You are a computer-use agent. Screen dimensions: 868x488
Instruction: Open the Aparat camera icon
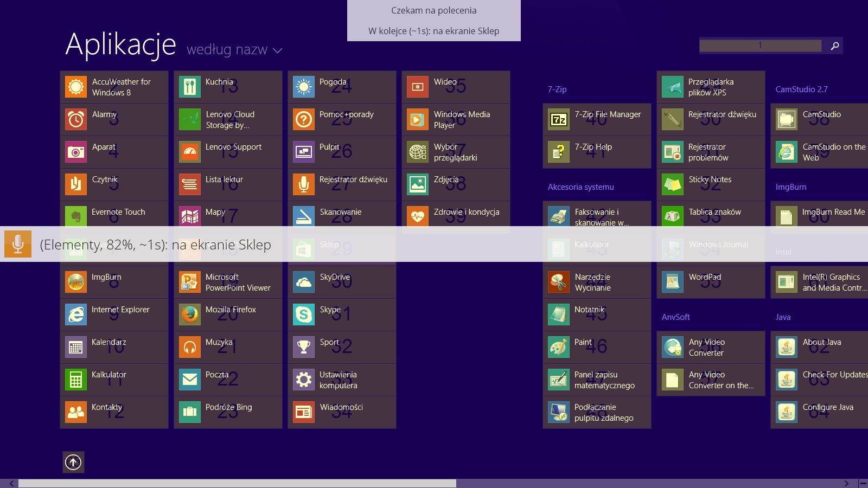(76, 152)
